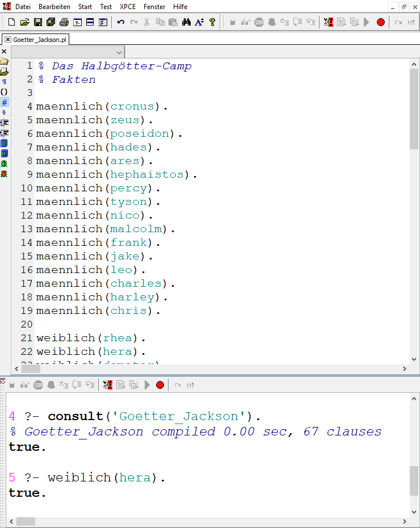
Task: Open the Test menu
Action: (106, 7)
